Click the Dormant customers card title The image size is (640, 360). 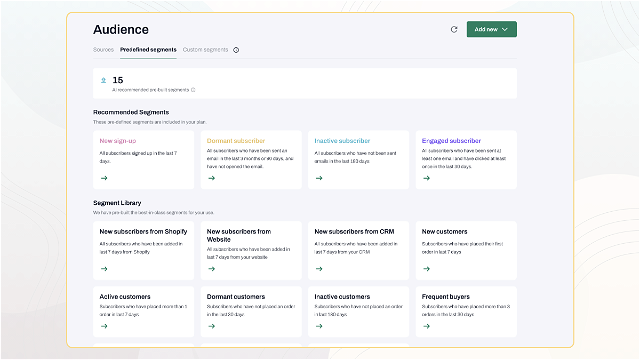point(236,297)
